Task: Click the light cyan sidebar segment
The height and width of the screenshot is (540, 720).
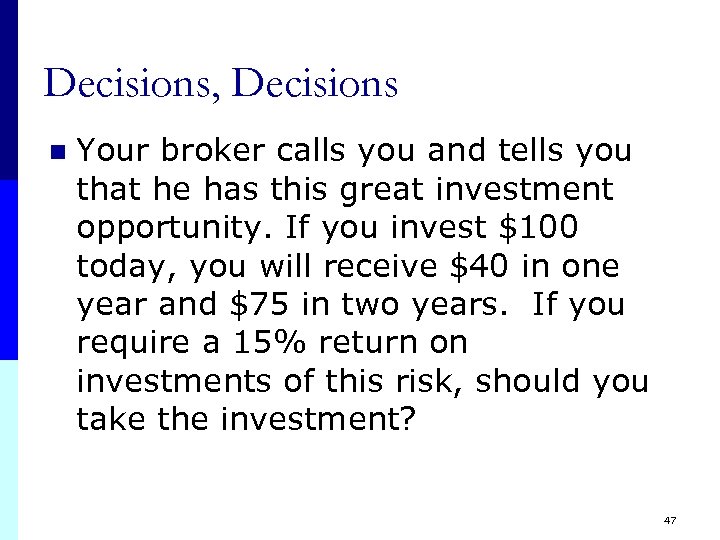Action: pos(8,450)
